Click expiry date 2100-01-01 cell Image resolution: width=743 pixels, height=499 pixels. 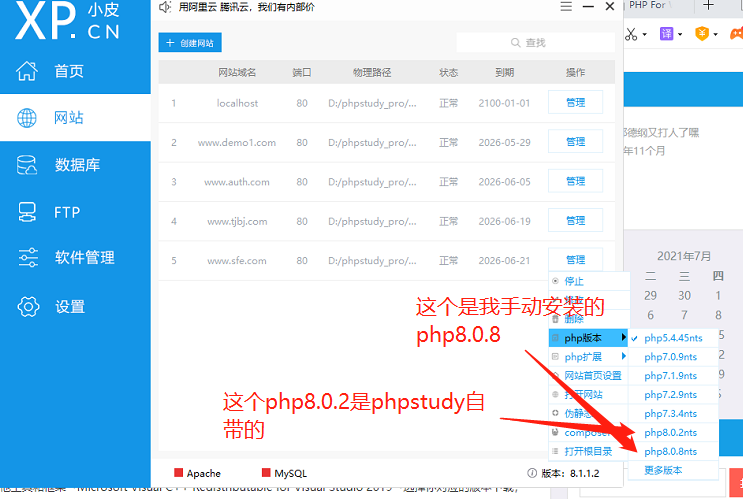(x=504, y=103)
